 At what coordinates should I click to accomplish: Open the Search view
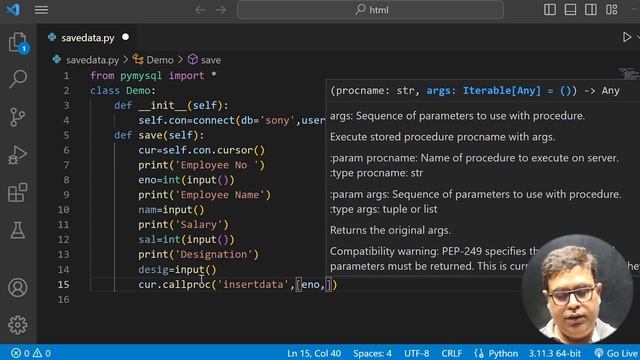[x=18, y=79]
